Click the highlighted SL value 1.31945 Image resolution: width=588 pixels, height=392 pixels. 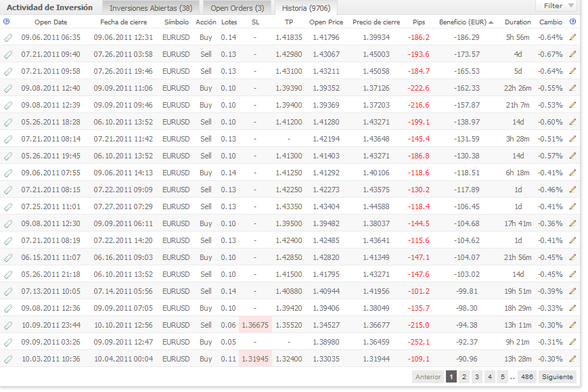[255, 359]
